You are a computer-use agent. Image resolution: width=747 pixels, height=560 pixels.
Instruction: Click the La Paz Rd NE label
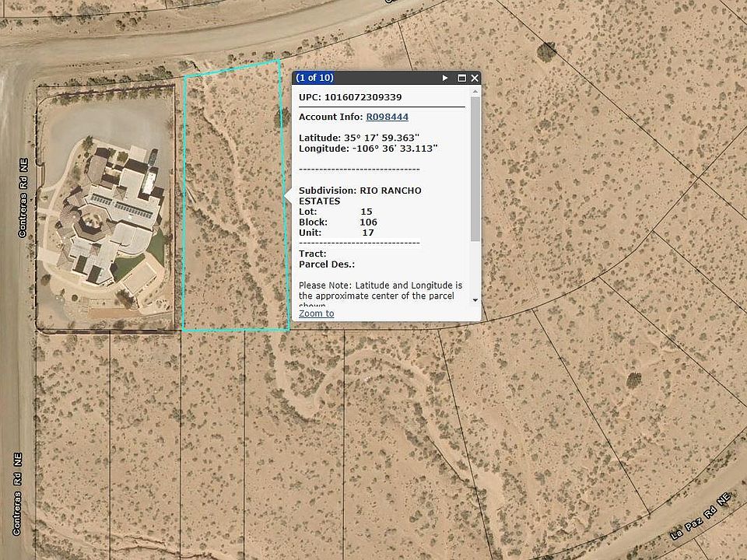(702, 516)
